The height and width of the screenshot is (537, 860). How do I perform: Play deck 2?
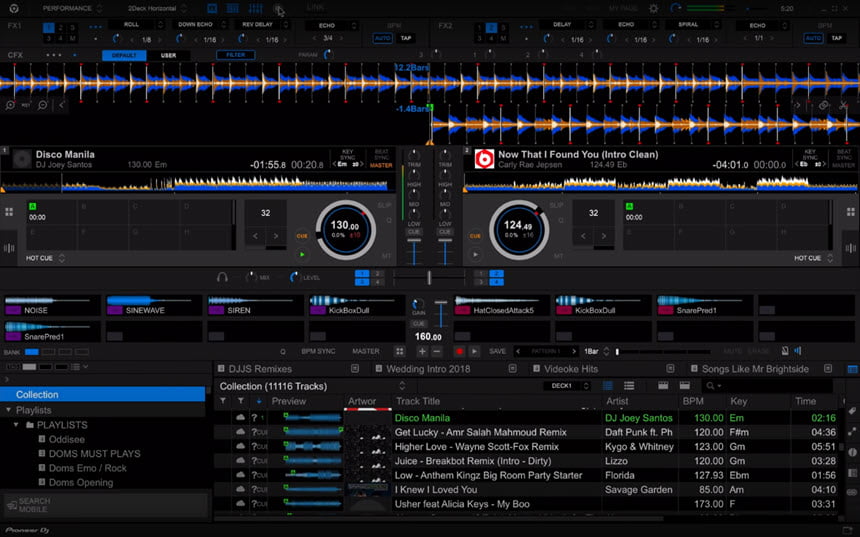click(x=475, y=255)
